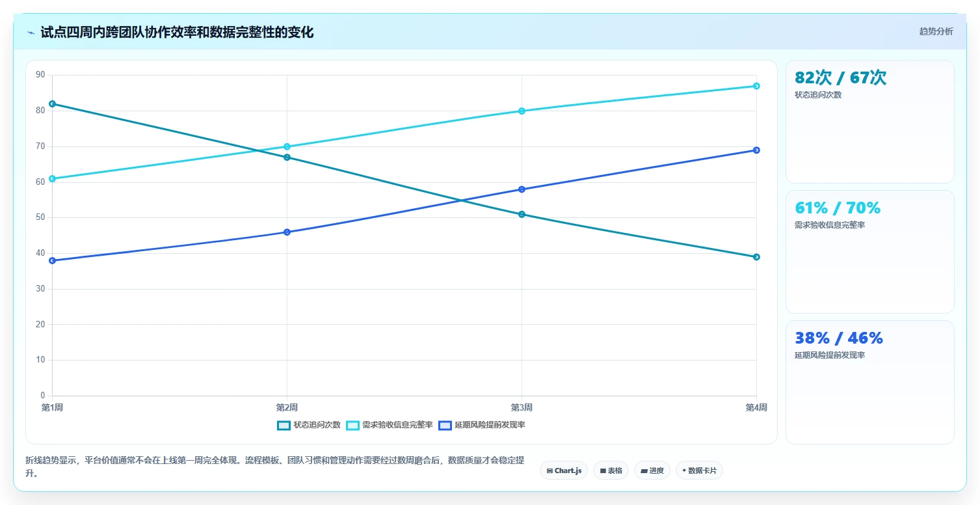Click the blue swatch beside 延期风险提前发现率
The width and height of the screenshot is (980, 505).
pyautogui.click(x=445, y=425)
